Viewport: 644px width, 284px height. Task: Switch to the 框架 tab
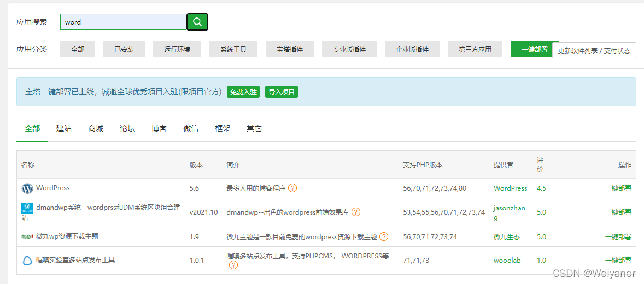tap(222, 128)
